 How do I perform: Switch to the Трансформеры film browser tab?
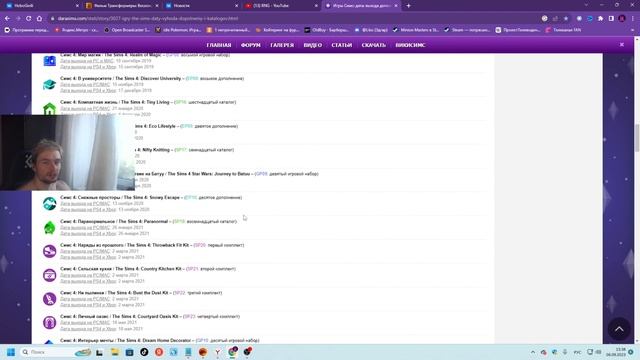click(122, 6)
